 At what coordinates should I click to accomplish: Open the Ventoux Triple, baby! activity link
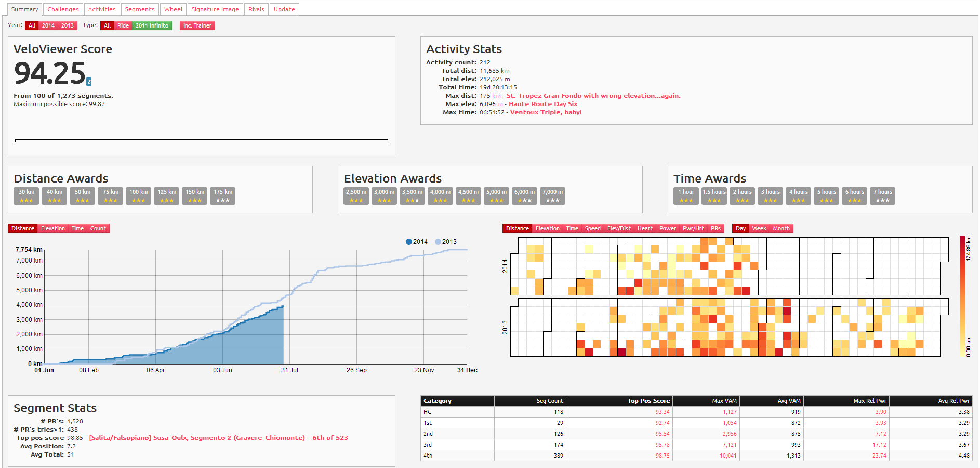pos(546,112)
